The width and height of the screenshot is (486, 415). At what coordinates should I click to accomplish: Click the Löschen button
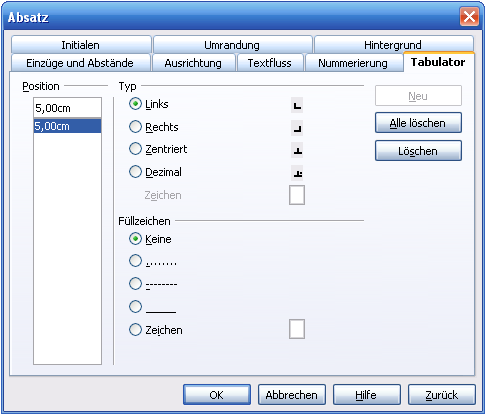(x=418, y=151)
